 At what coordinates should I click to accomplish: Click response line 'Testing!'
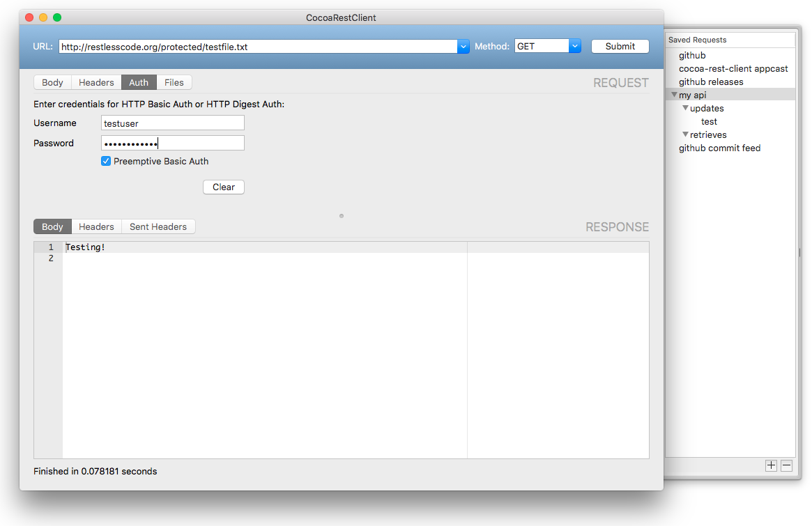[x=86, y=247]
